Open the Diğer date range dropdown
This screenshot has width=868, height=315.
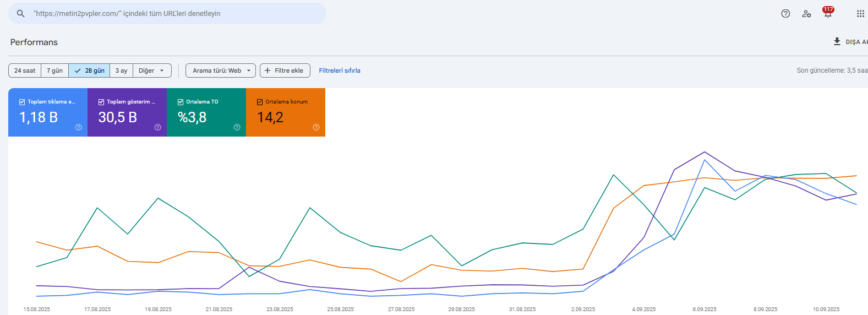pos(152,70)
